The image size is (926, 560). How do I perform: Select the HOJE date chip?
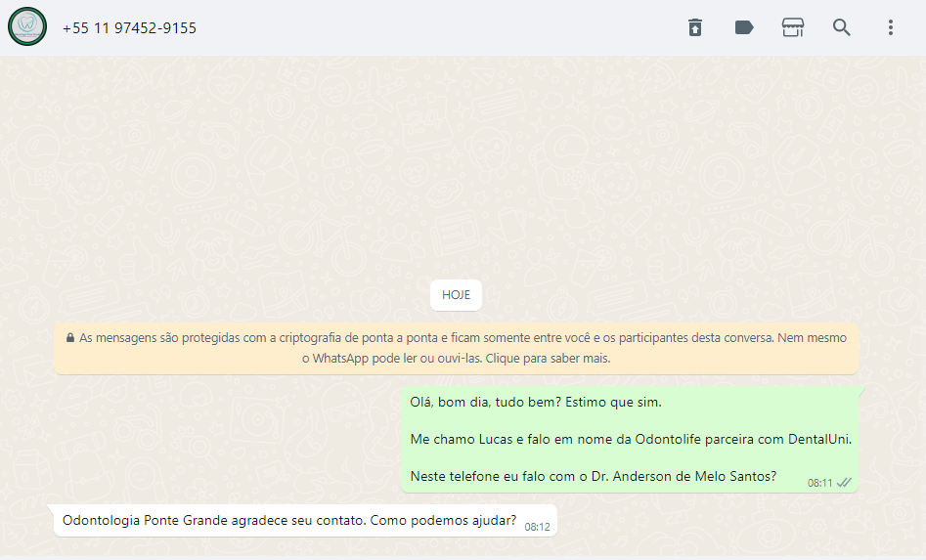coord(456,295)
